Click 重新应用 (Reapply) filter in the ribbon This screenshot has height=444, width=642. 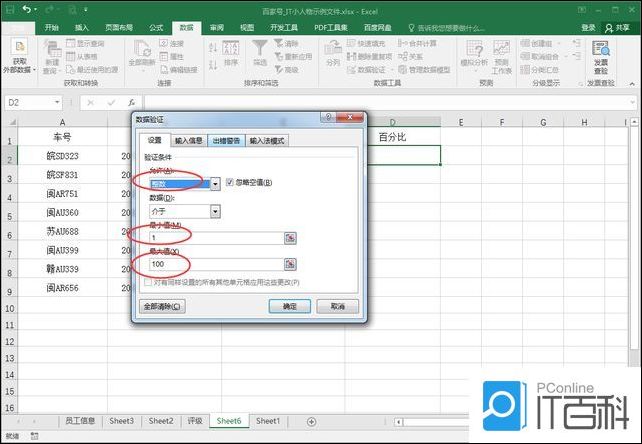click(x=293, y=57)
